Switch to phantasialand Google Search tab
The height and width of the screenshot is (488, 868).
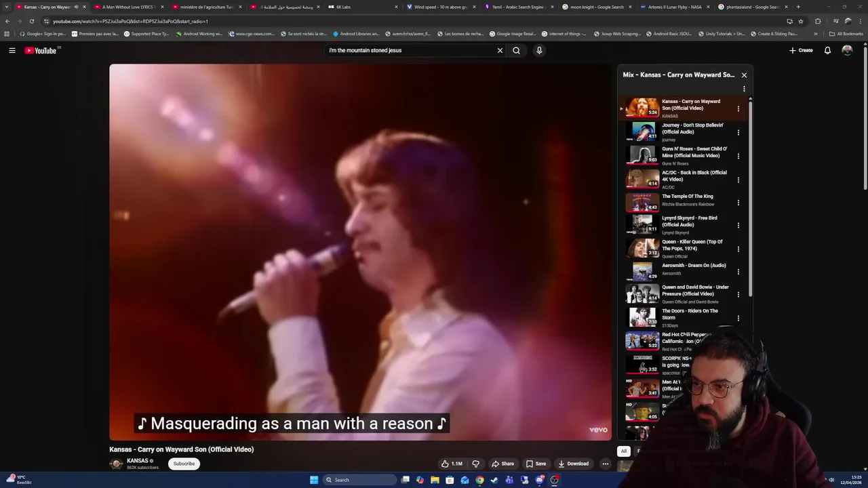coord(751,7)
